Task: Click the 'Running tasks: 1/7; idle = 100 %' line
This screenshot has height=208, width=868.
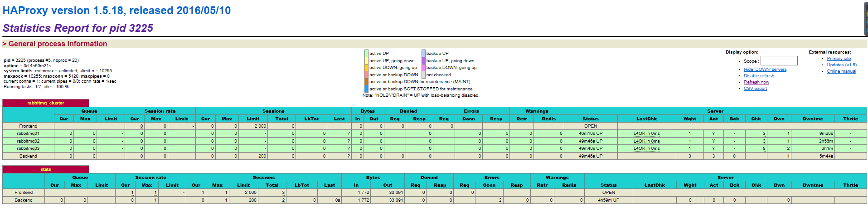Action: point(36,87)
